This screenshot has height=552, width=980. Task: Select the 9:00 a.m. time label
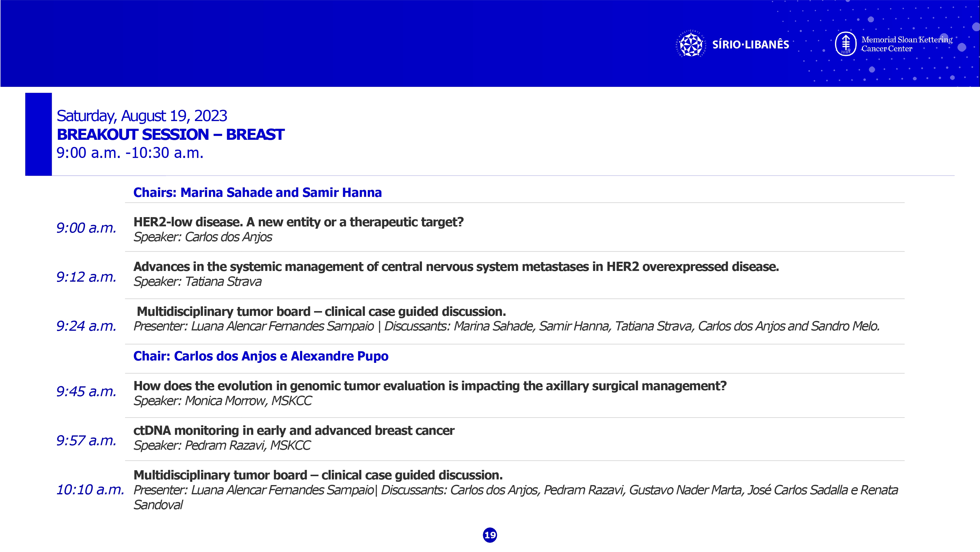(x=86, y=228)
